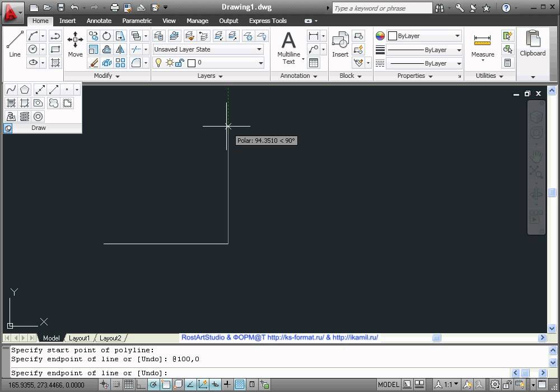Expand the Modify panel
Image resolution: width=560 pixels, height=392 pixels.
[106, 76]
